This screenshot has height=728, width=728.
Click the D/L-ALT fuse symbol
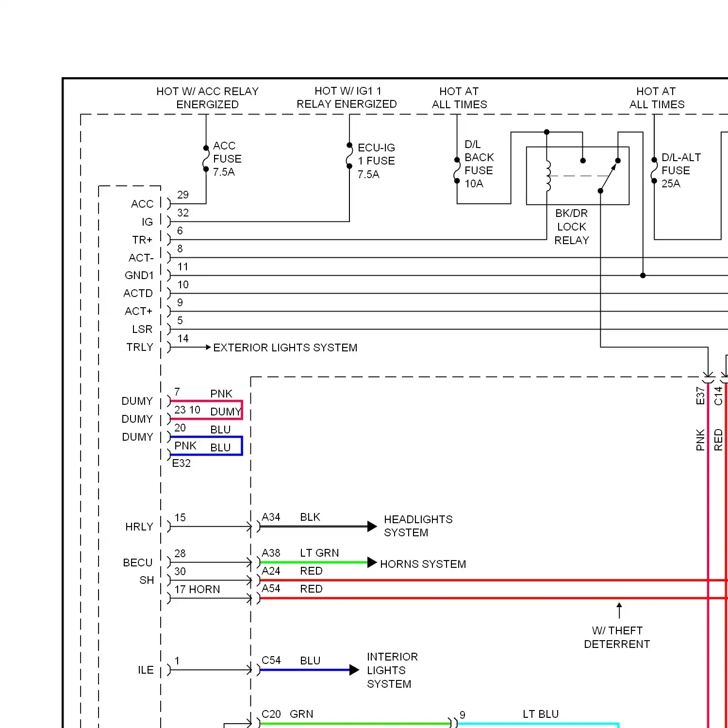click(654, 170)
